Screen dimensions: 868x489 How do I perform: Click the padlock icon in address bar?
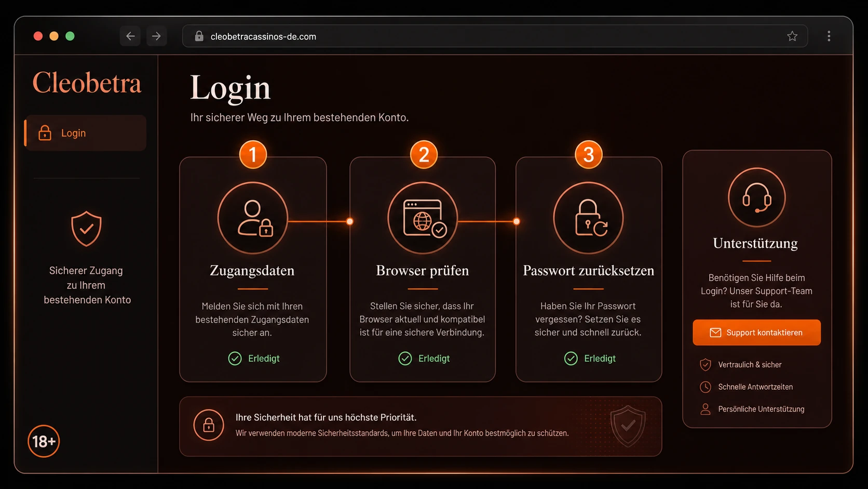coord(199,36)
